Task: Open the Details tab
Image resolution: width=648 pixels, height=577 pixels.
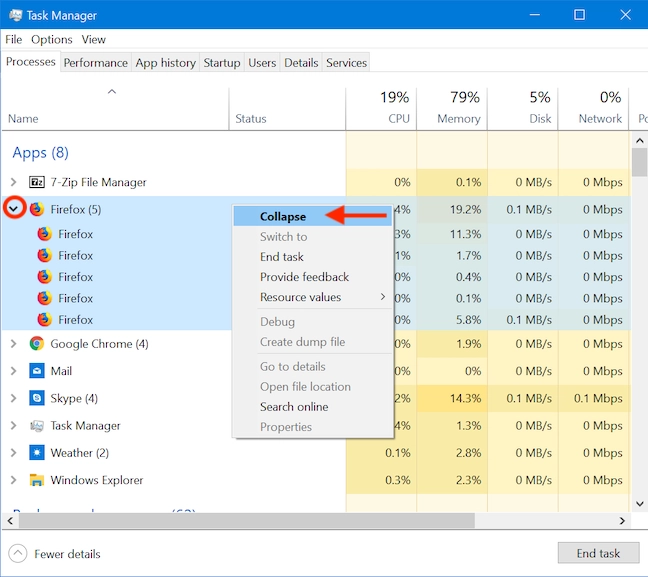Action: click(301, 63)
